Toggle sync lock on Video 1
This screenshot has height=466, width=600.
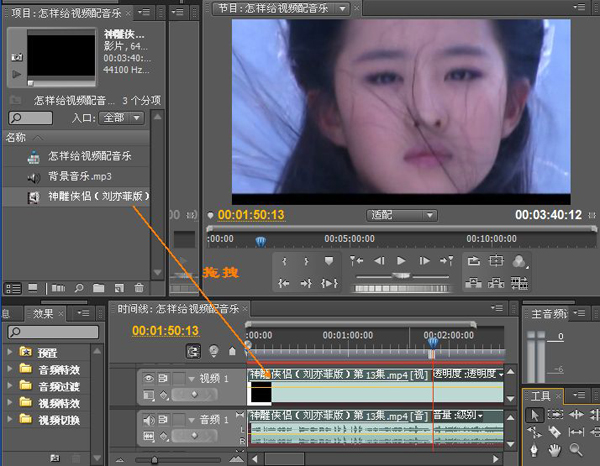[163, 378]
